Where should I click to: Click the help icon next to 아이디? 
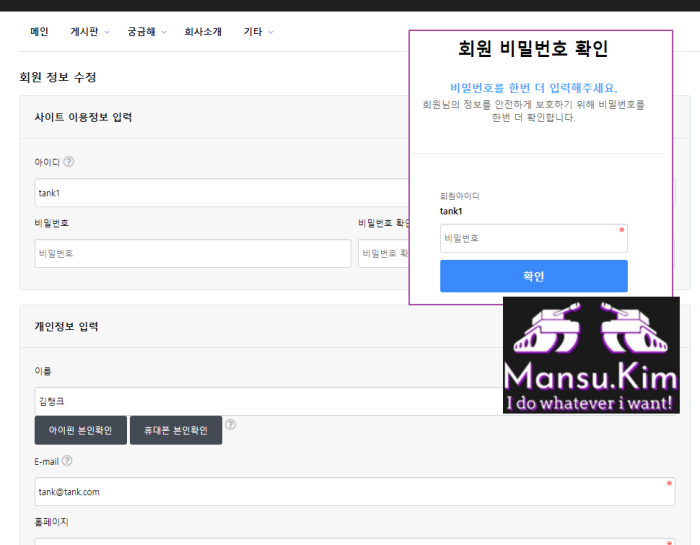click(69, 162)
